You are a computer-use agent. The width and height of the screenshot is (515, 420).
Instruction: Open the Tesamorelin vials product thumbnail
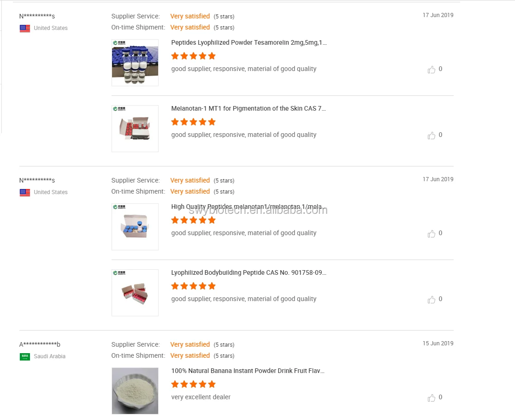[x=135, y=63]
